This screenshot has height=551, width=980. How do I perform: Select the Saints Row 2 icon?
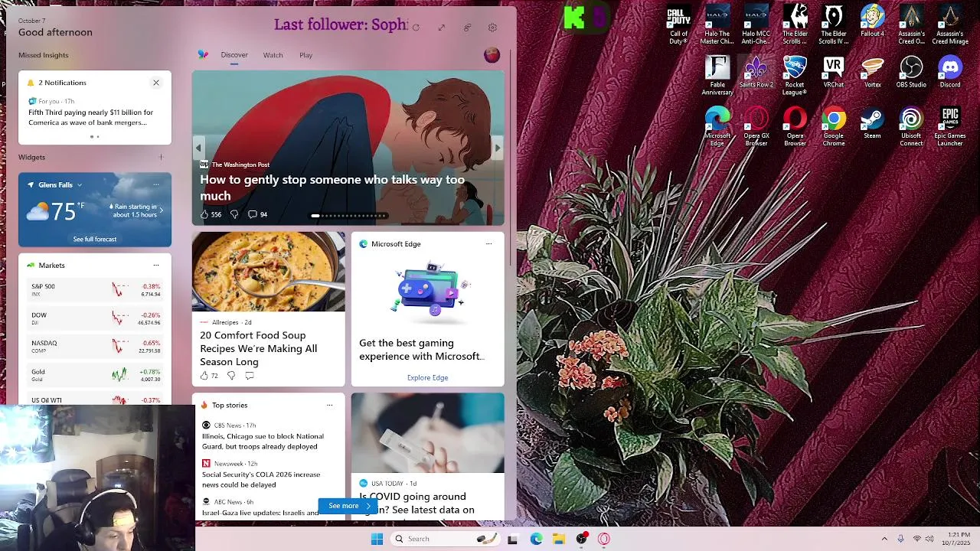click(x=756, y=72)
